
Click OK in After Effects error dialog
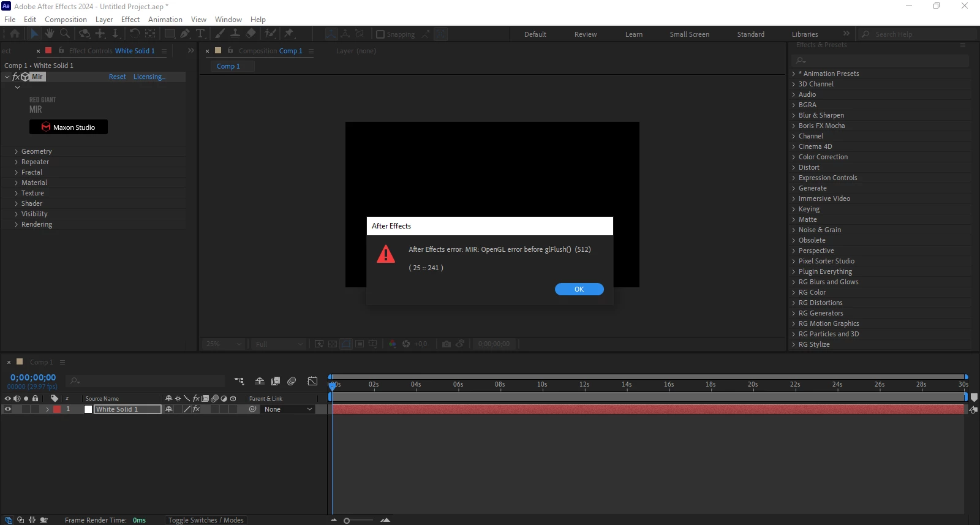click(579, 289)
